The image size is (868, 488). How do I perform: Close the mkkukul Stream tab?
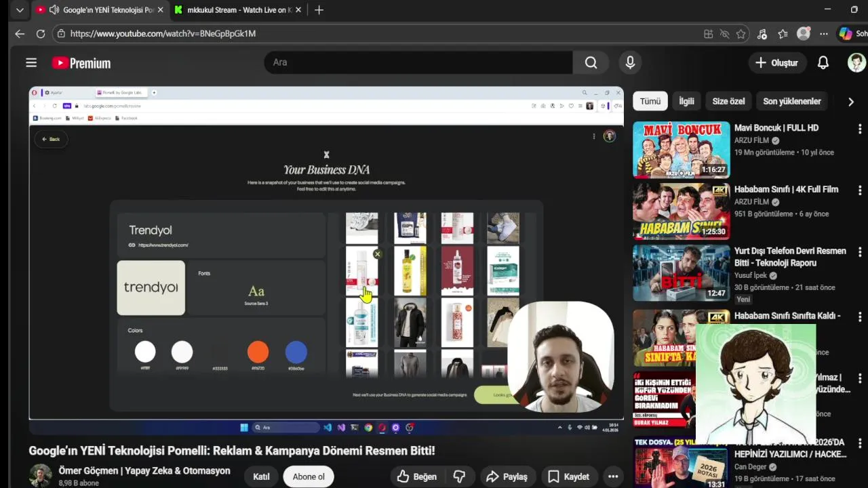(299, 10)
